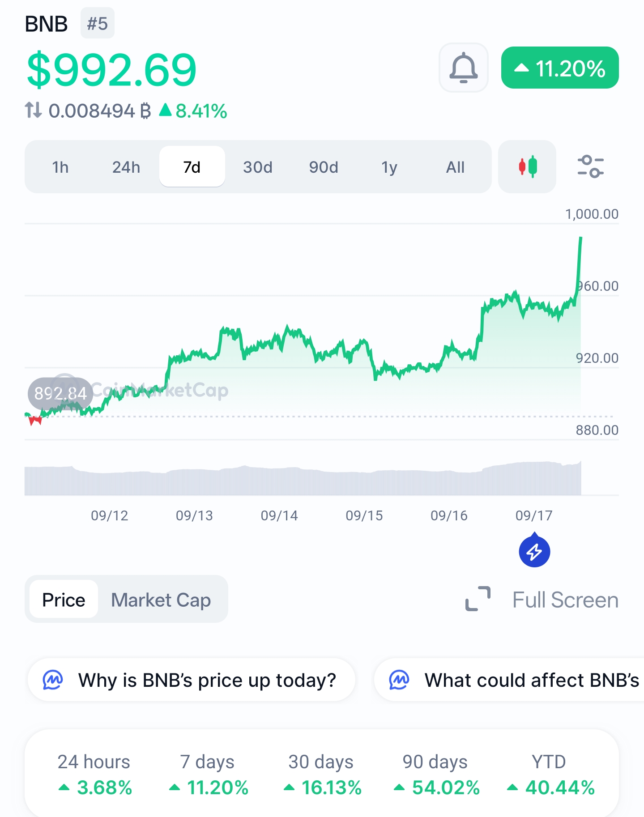This screenshot has width=644, height=817.
Task: Tap the price alert bell icon
Action: coord(463,68)
